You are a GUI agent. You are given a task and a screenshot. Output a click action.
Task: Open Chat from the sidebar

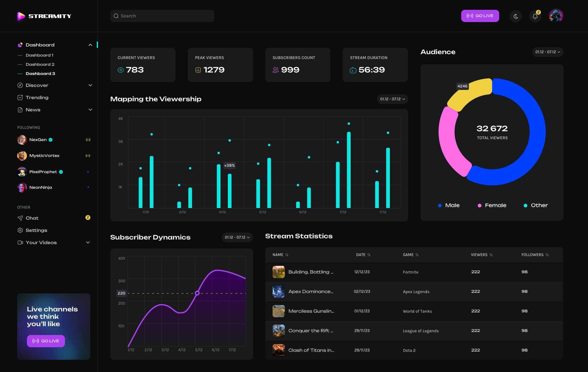tap(32, 218)
